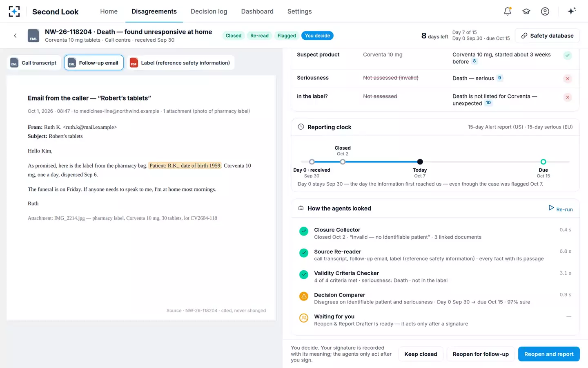Viewport: 588px width, 368px height.
Task: Click the Flagged status badge
Action: [x=287, y=36]
